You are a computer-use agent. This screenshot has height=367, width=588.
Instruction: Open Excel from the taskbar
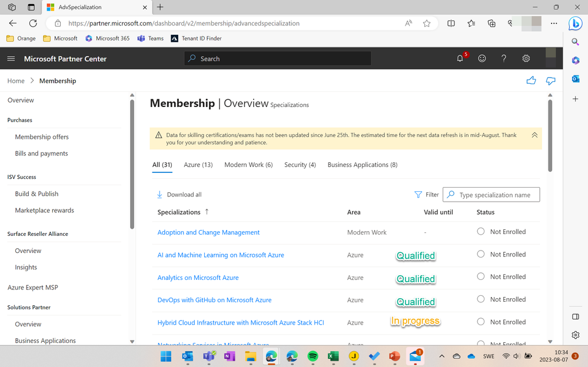pos(333,356)
